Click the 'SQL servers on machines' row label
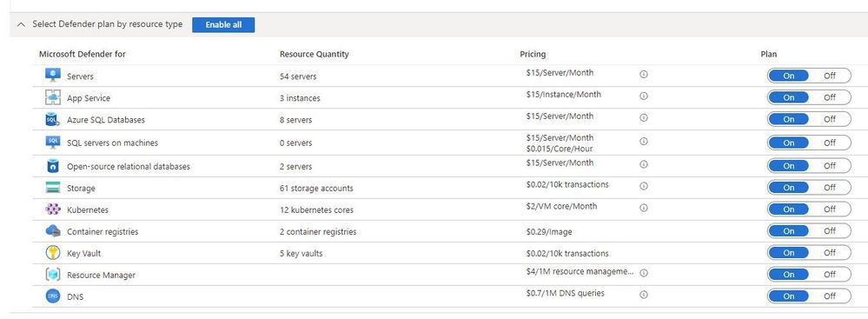868x319 pixels. pos(112,143)
